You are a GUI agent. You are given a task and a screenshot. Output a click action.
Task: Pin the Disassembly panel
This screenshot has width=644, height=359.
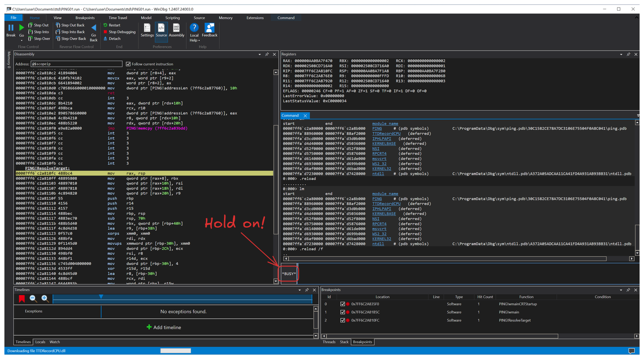266,54
